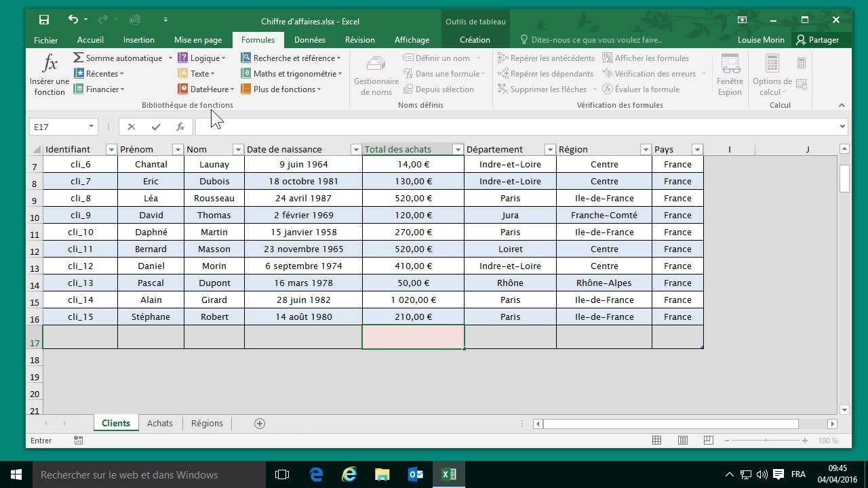Switch to page break preview view
This screenshot has width=868, height=488.
point(707,441)
